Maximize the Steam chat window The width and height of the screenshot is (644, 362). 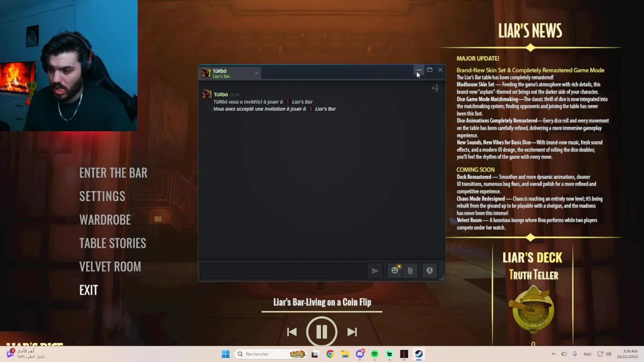tap(430, 70)
